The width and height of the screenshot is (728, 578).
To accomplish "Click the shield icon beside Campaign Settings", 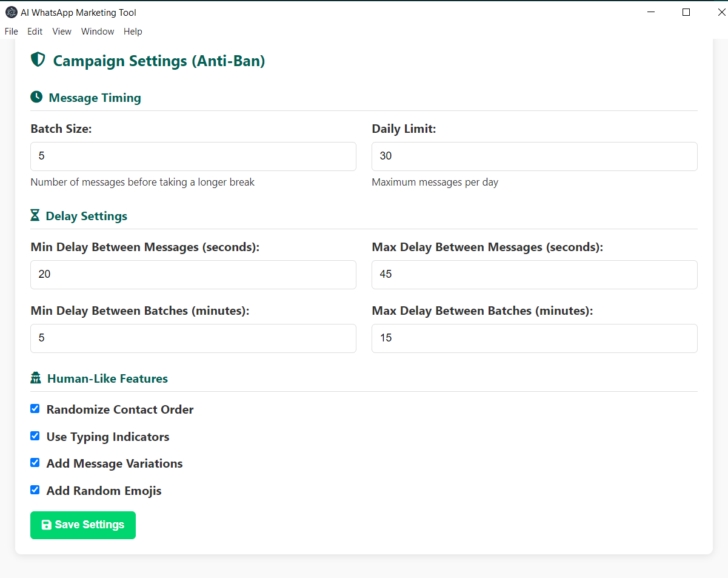I will [x=38, y=59].
